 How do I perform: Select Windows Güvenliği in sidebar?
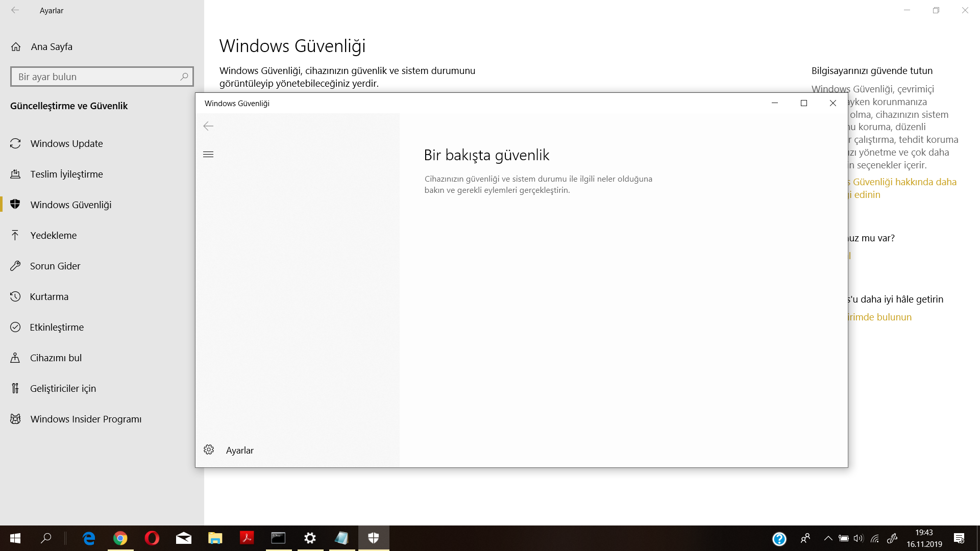(102, 205)
